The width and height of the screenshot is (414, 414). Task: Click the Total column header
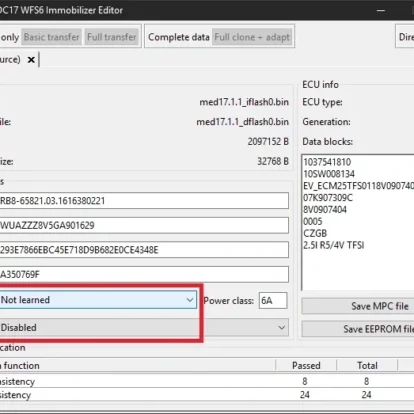click(x=367, y=366)
